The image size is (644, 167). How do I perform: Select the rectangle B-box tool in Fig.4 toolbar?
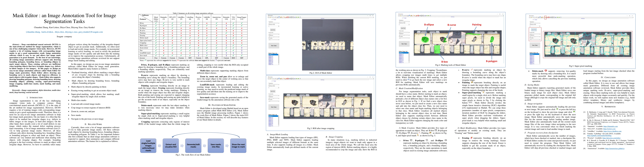coord(422,16)
